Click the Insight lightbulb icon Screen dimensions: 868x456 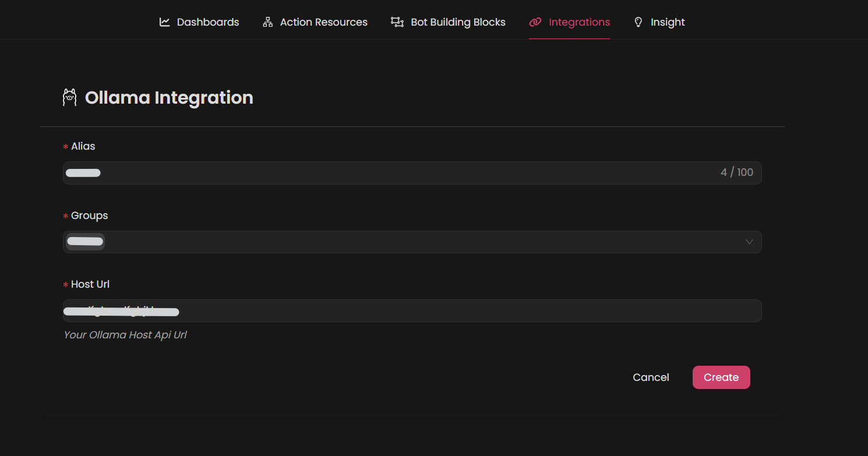638,22
